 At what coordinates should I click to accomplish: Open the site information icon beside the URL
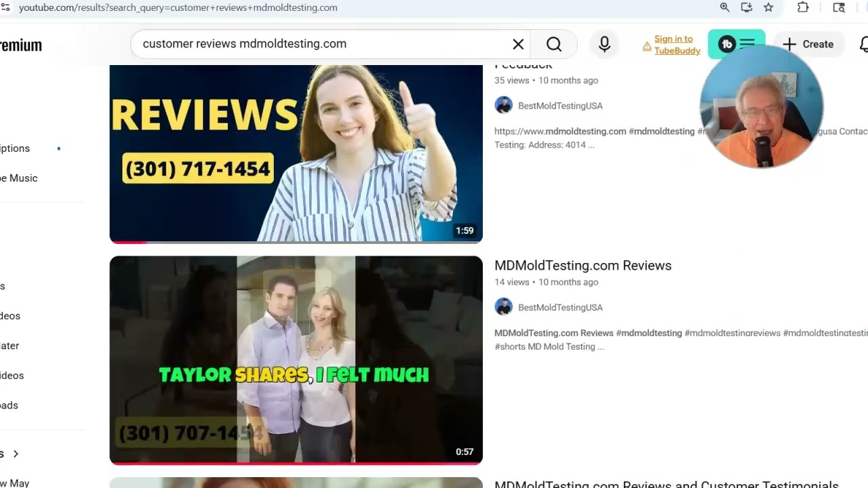pyautogui.click(x=5, y=7)
